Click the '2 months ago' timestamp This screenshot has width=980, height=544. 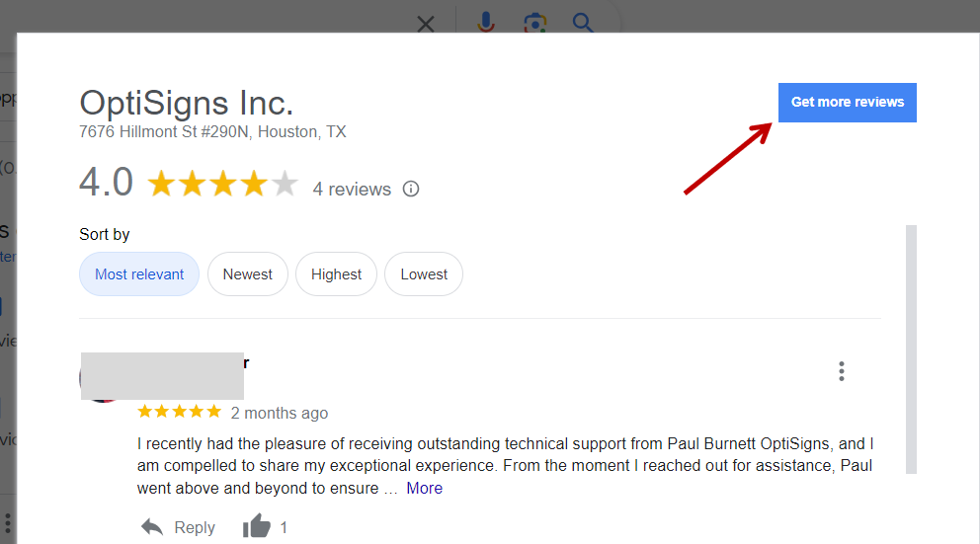[x=280, y=414]
